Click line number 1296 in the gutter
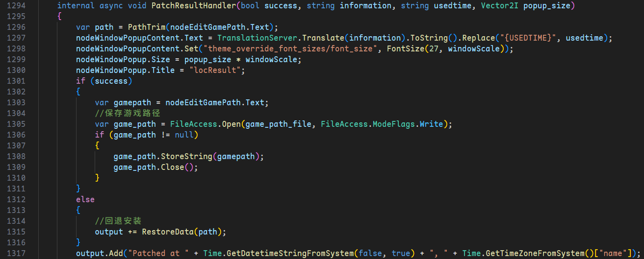Screen dimensions: 644x259 pos(17,27)
